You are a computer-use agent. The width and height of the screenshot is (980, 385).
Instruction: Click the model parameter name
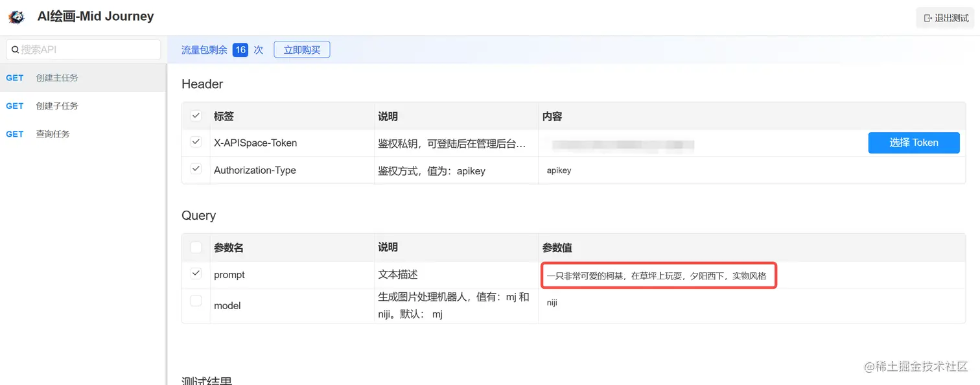[227, 305]
